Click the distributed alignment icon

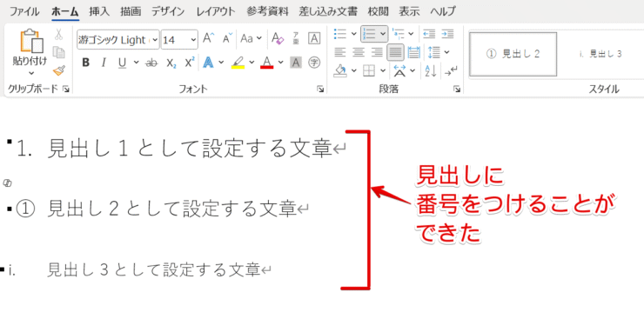click(x=414, y=52)
